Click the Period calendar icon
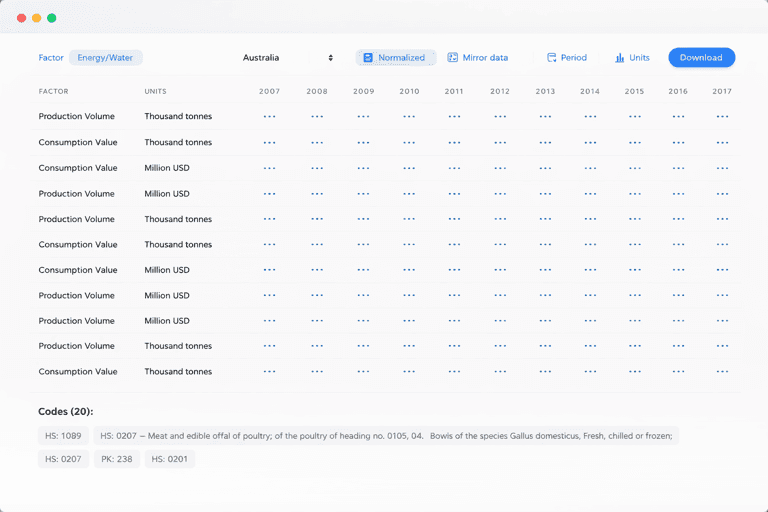The image size is (768, 512). pyautogui.click(x=551, y=58)
